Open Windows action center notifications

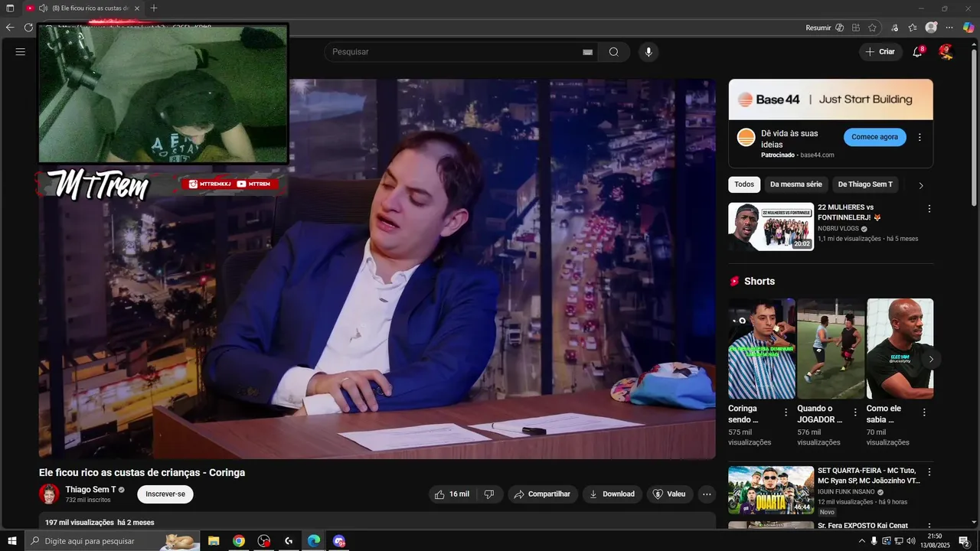[x=964, y=541]
